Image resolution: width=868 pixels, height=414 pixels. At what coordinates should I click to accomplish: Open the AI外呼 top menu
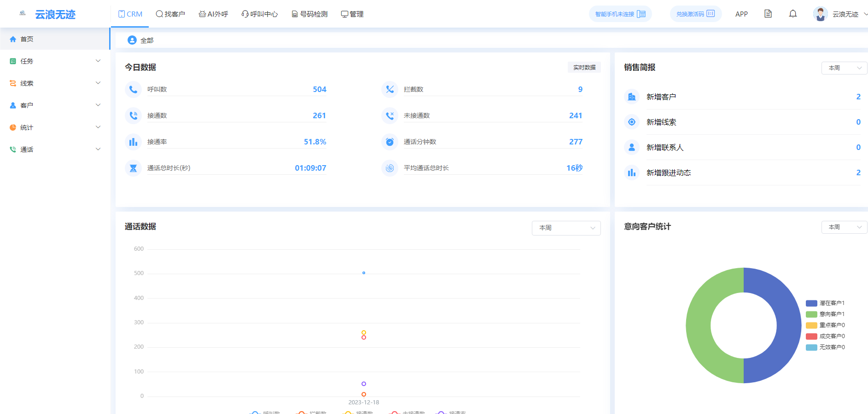point(213,14)
